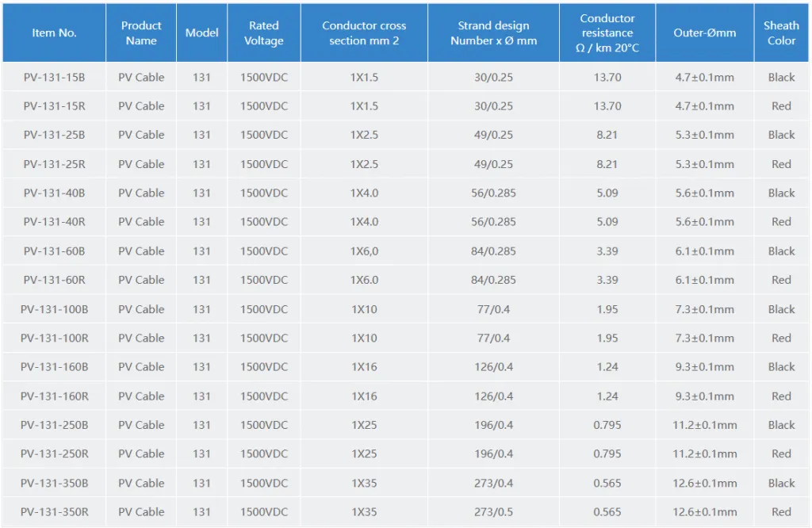This screenshot has height=528, width=812.
Task: Select the Conductor cross section header
Action: pos(364,33)
